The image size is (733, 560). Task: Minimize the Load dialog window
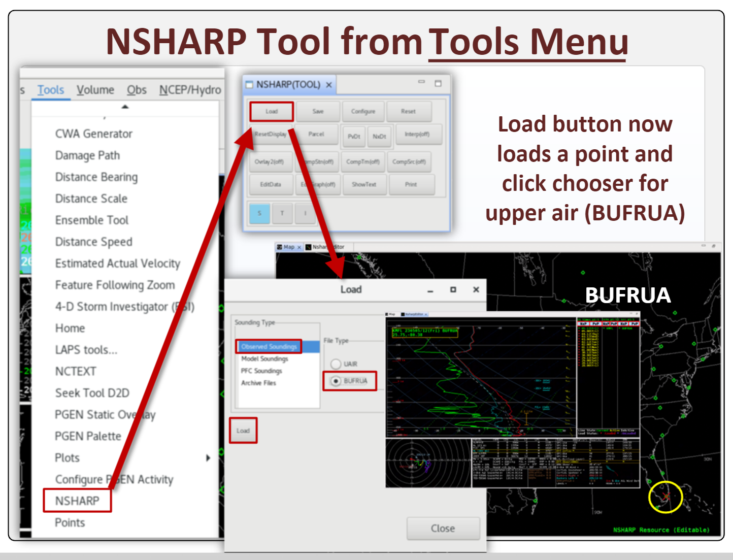pos(430,290)
